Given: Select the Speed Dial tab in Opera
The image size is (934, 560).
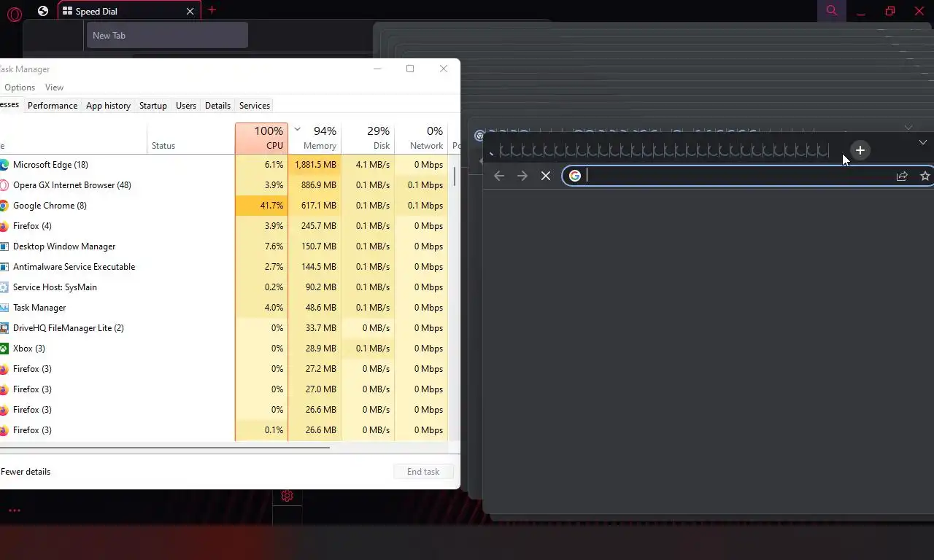Looking at the screenshot, I should [128, 11].
